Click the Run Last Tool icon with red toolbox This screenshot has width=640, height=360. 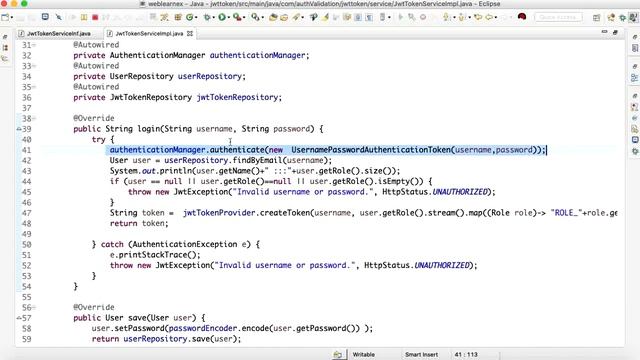click(237, 17)
